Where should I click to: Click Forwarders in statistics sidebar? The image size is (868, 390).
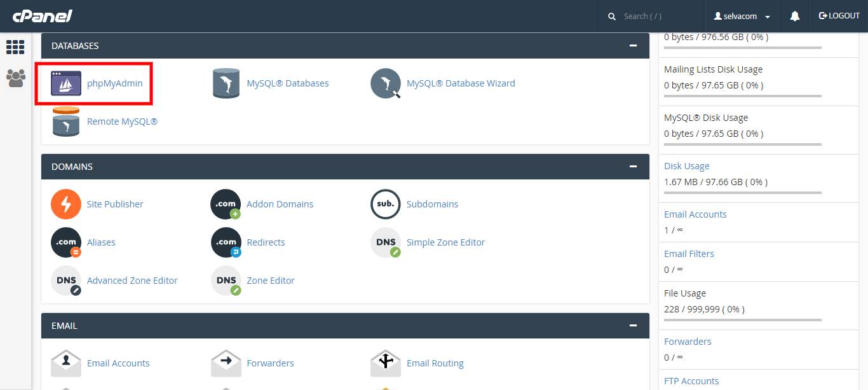pyautogui.click(x=688, y=342)
